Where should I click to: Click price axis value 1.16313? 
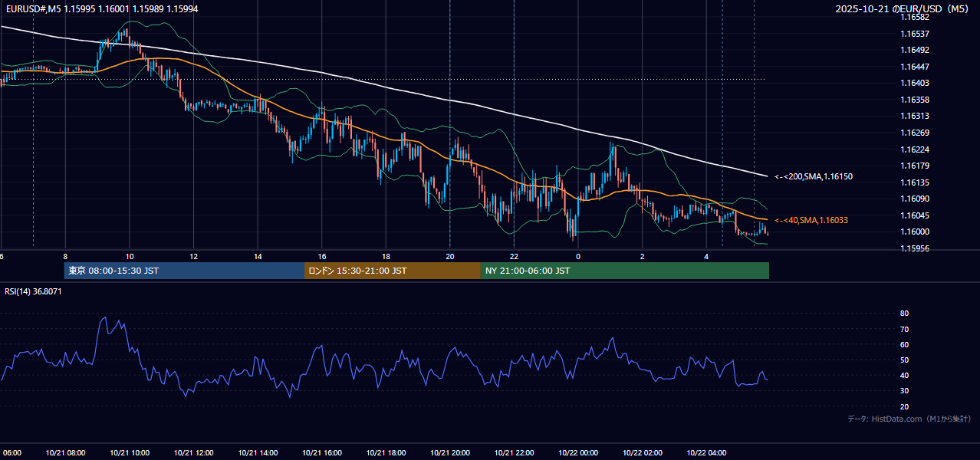pos(915,117)
